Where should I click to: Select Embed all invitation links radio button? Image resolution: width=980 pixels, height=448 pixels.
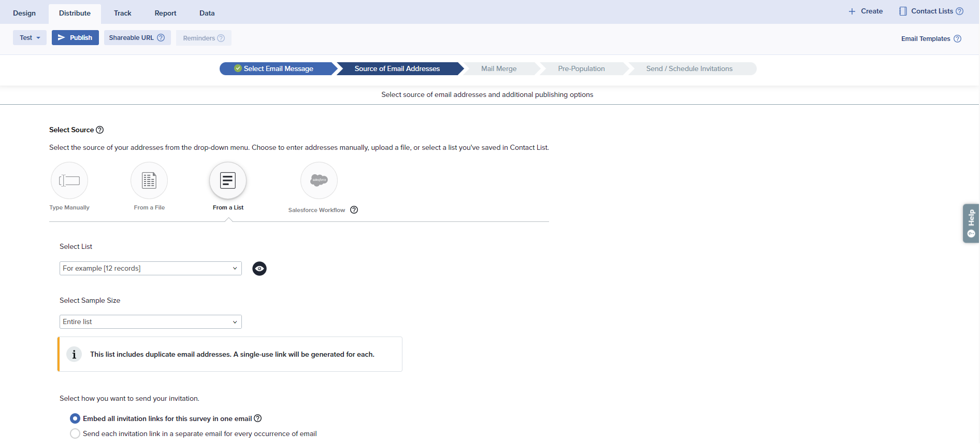point(75,418)
